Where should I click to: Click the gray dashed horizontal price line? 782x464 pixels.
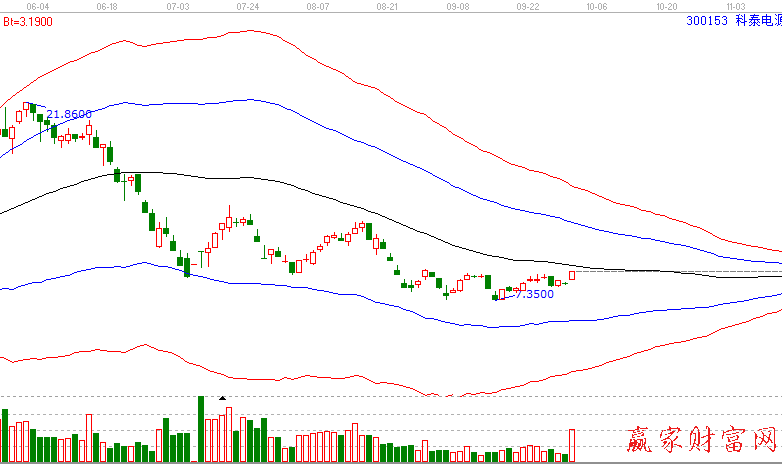tap(680, 271)
